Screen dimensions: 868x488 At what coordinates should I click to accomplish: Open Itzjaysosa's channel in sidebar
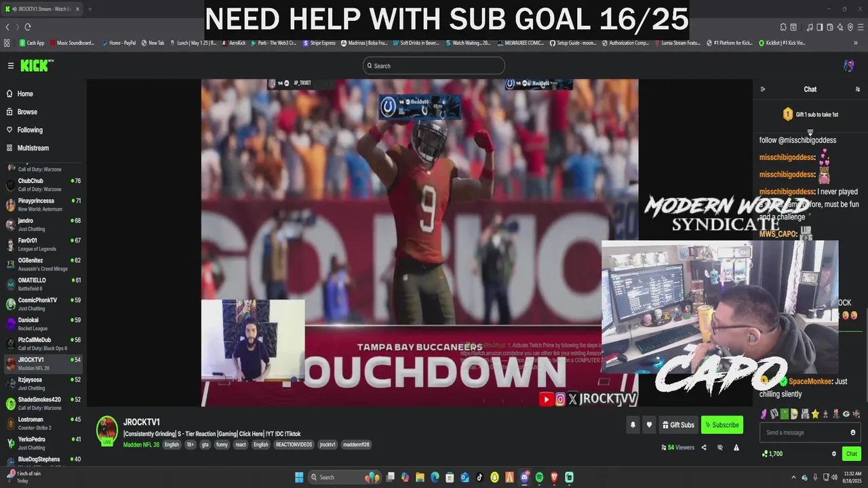pyautogui.click(x=43, y=384)
